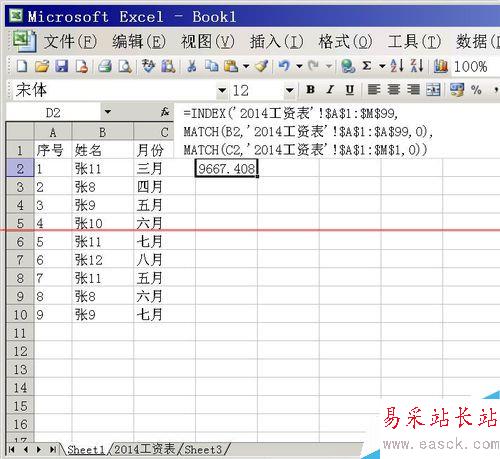Click the Name Box showing D2
The width and height of the screenshot is (500, 459).
[53, 112]
